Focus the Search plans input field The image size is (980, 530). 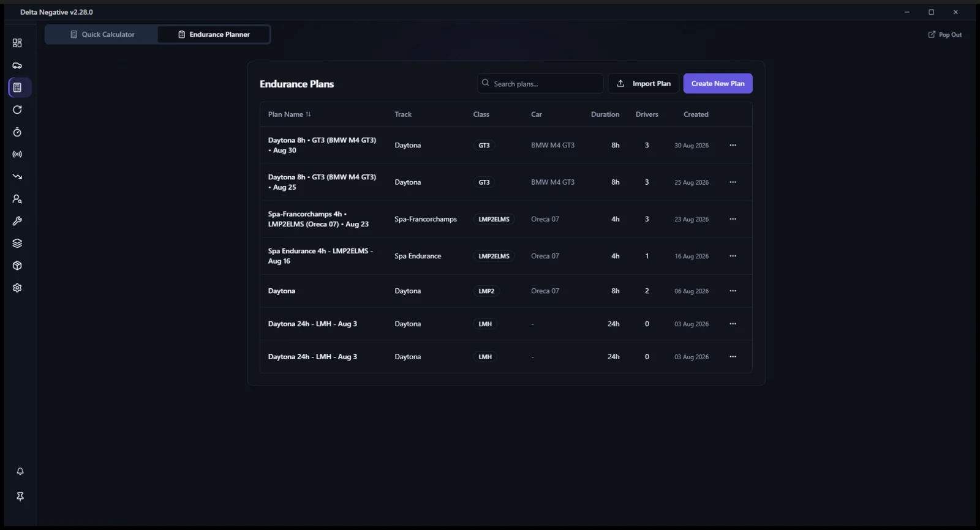[540, 83]
